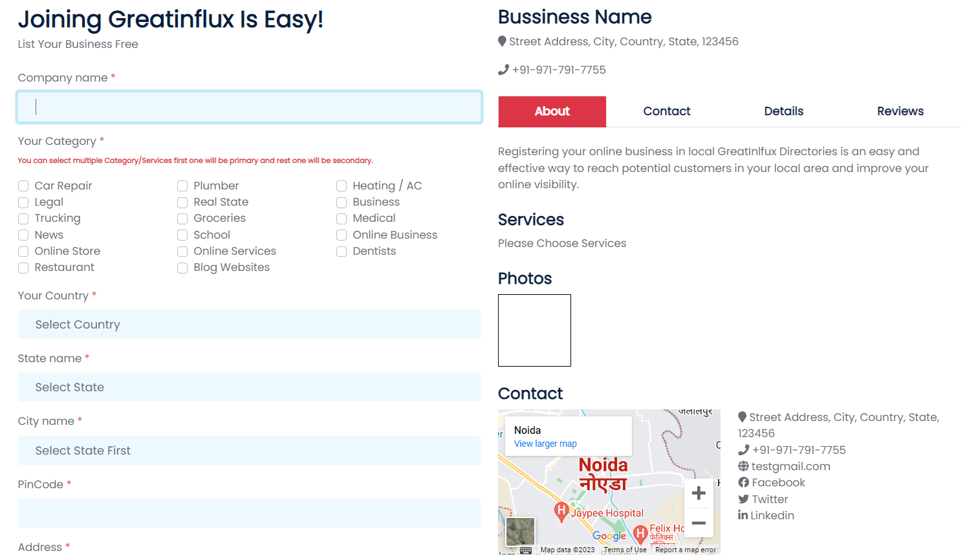The width and height of the screenshot is (976, 560).
Task: Switch to the satellite imagery thumbnail on the map
Action: (x=520, y=532)
